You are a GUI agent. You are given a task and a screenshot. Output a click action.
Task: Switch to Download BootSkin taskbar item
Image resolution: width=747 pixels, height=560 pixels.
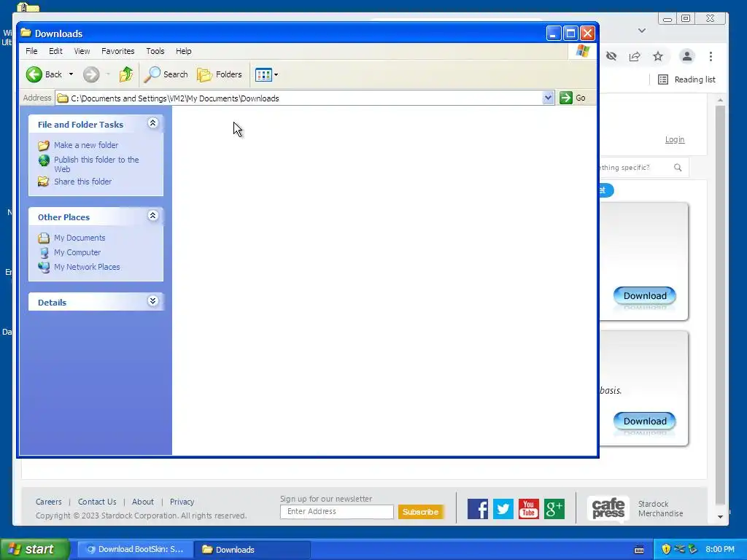point(135,550)
